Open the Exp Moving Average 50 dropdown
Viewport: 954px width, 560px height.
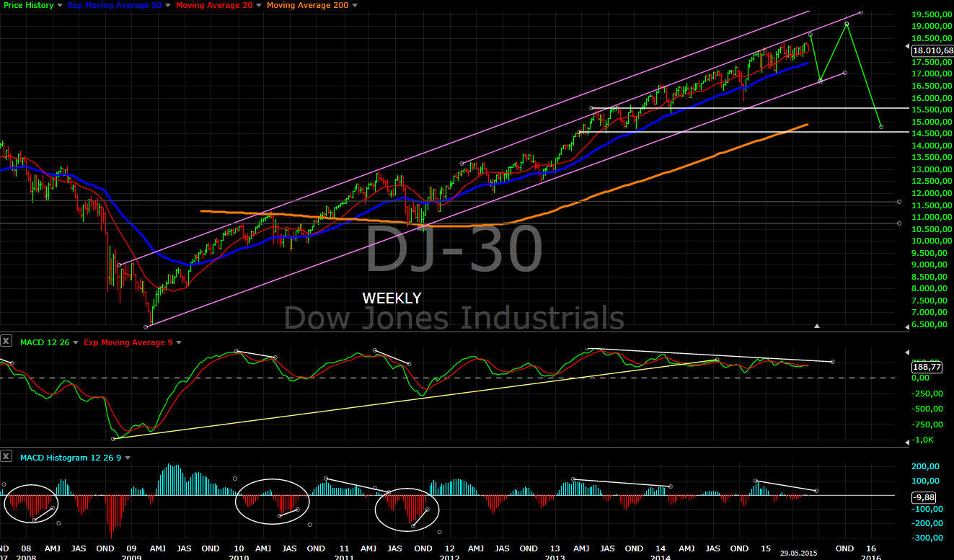click(x=119, y=5)
